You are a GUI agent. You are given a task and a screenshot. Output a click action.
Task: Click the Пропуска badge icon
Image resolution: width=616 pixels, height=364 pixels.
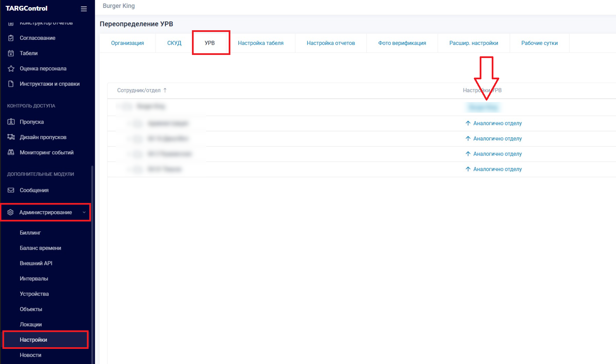11,122
